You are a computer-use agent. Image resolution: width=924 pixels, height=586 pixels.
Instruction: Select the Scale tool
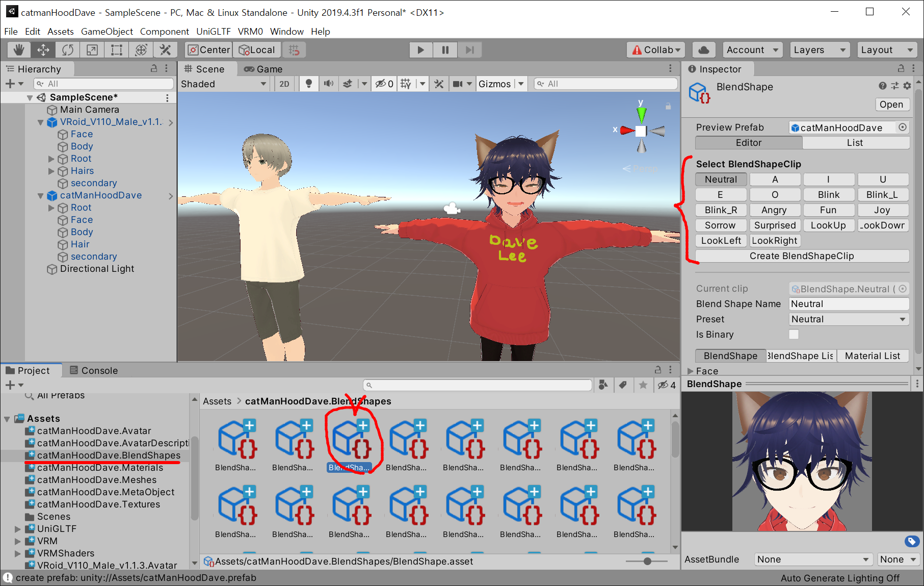[92, 50]
